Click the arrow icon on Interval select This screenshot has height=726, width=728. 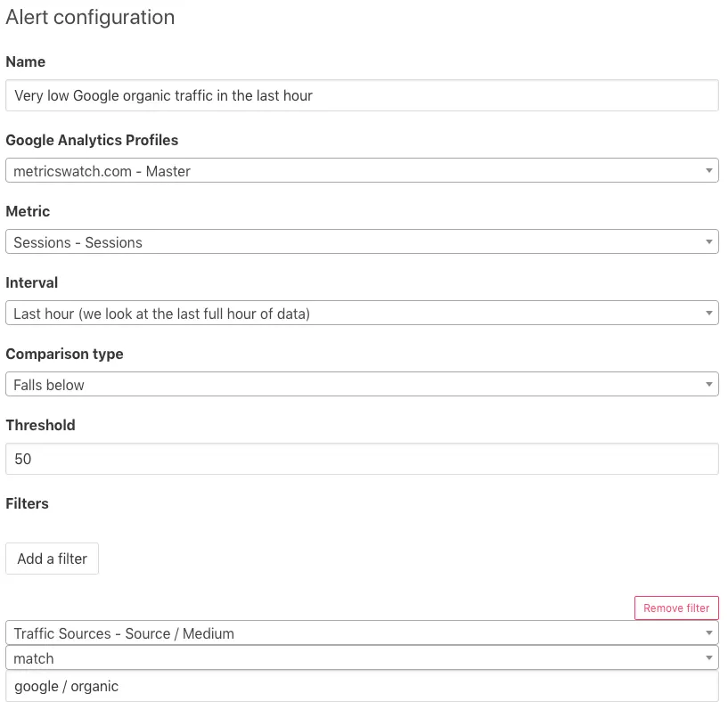pyautogui.click(x=708, y=313)
